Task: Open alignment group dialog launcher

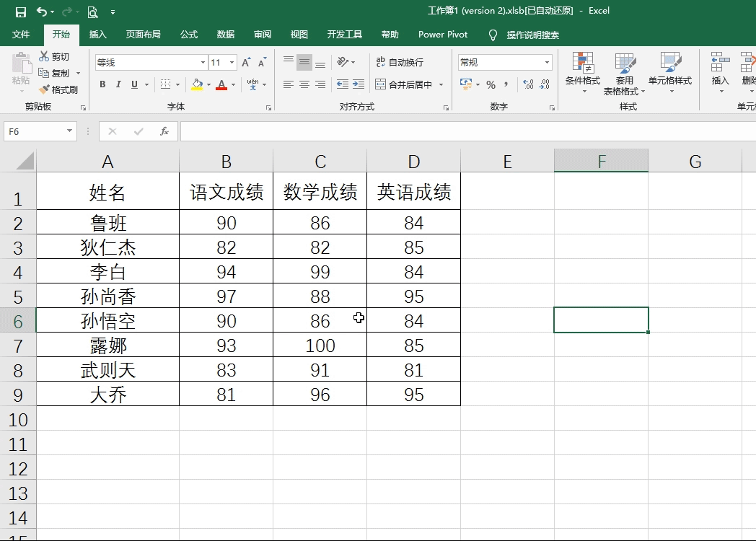Action: coord(446,107)
